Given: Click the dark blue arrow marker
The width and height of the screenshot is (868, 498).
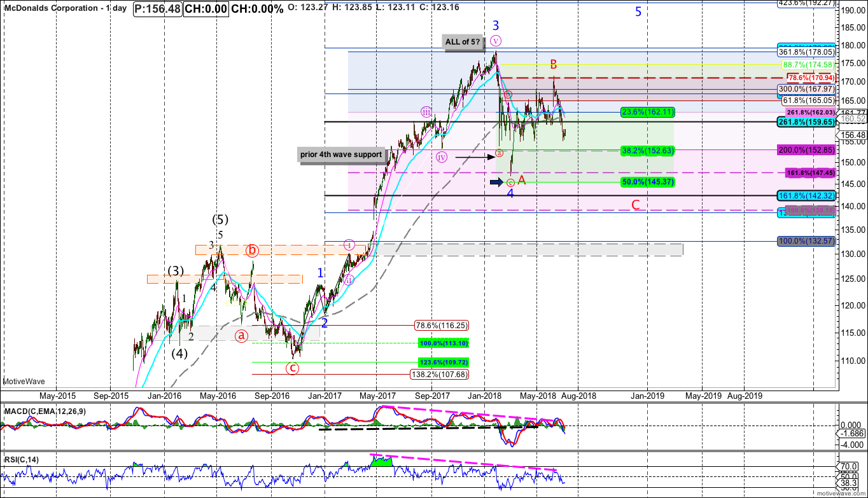Looking at the screenshot, I should [x=496, y=183].
